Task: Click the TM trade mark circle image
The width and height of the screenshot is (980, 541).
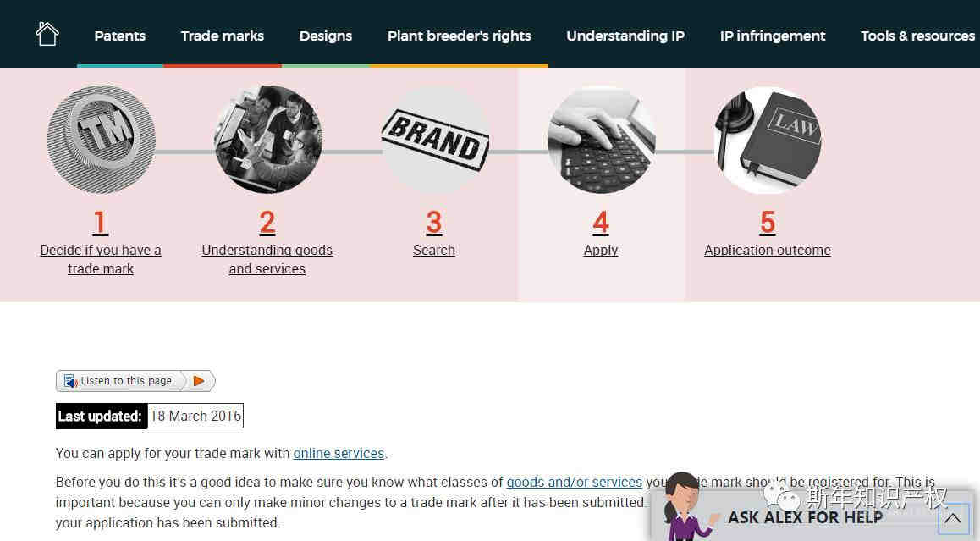Action: tap(102, 139)
